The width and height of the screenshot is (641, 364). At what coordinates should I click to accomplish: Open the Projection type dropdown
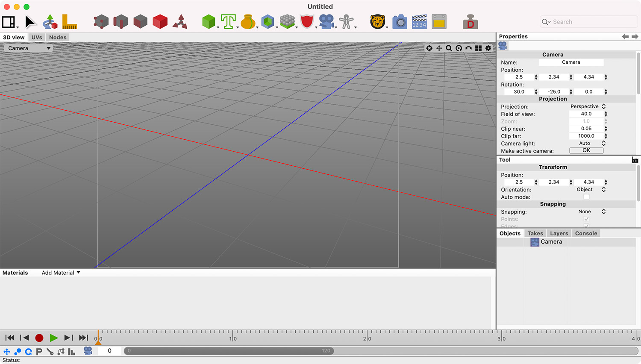coord(588,106)
